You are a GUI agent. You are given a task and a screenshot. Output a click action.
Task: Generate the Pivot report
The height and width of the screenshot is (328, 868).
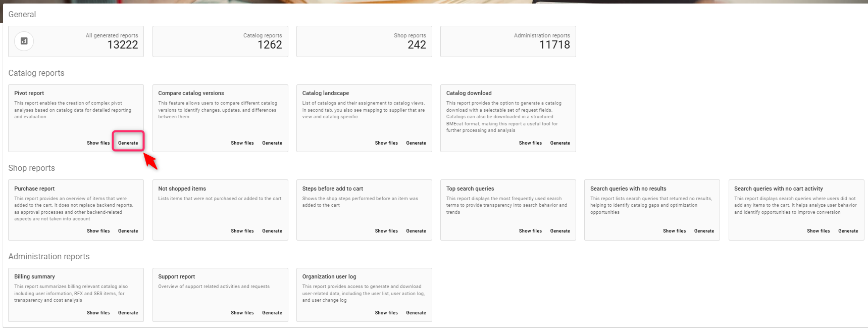[128, 143]
